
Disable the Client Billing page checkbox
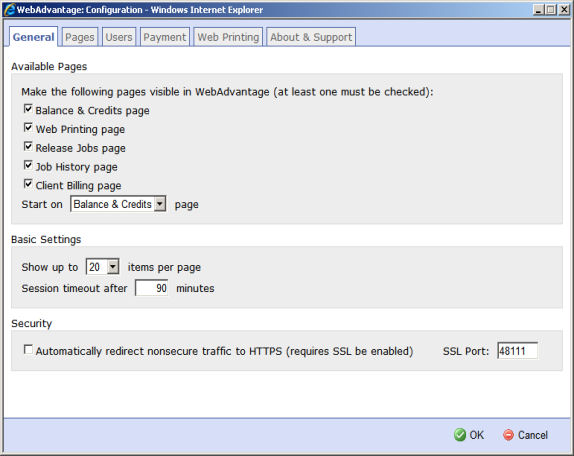28,184
